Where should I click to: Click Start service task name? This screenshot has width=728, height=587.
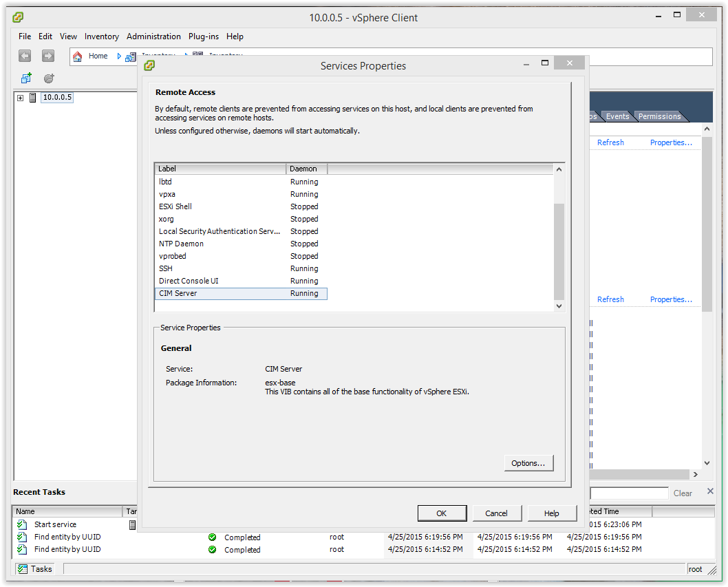point(55,524)
